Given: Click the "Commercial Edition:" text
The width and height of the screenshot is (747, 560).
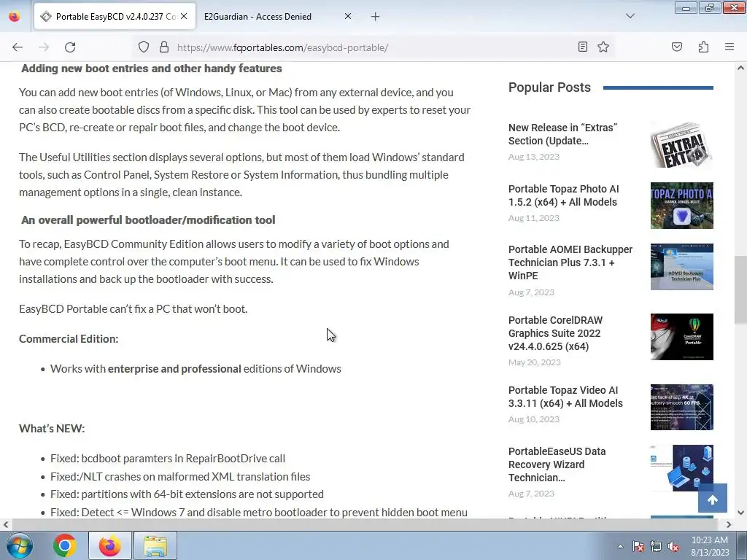Looking at the screenshot, I should coord(69,338).
